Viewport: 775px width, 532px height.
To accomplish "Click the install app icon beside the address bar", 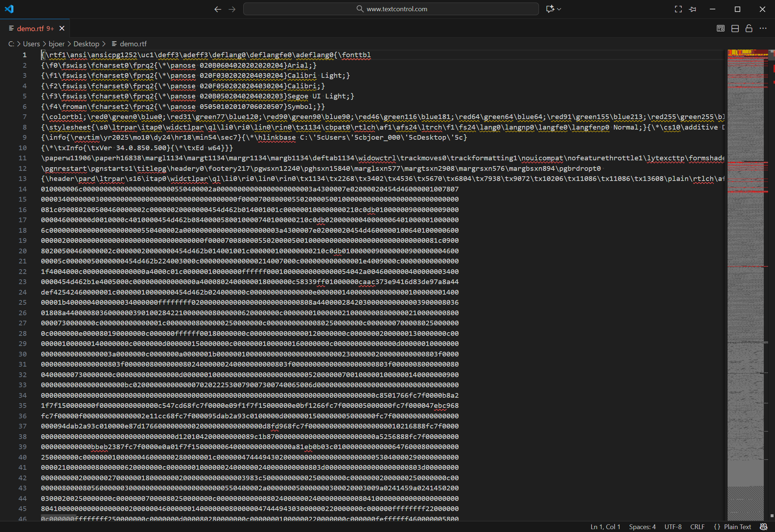I will click(551, 9).
